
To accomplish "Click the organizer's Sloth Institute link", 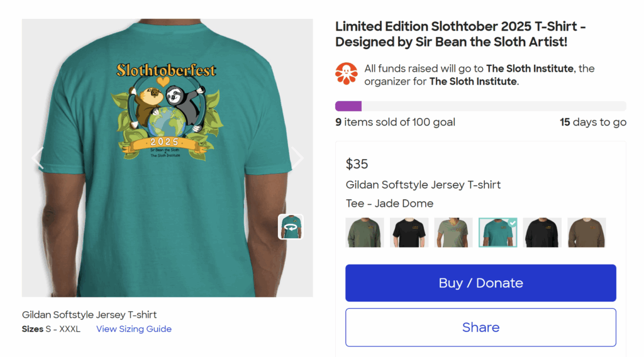I will click(x=473, y=82).
